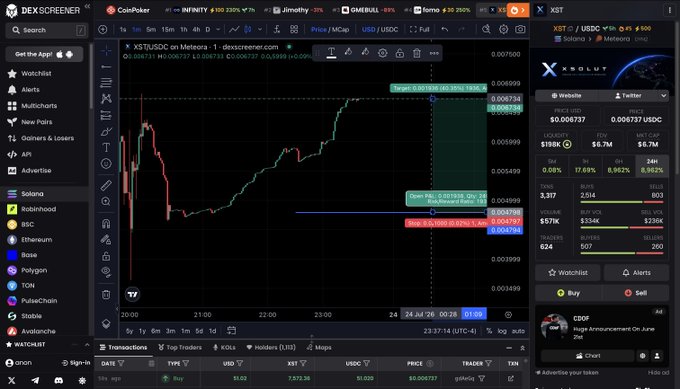Viewport: 680px width, 389px height.
Task: Select the Ethereum chain
Action: pyautogui.click(x=36, y=239)
